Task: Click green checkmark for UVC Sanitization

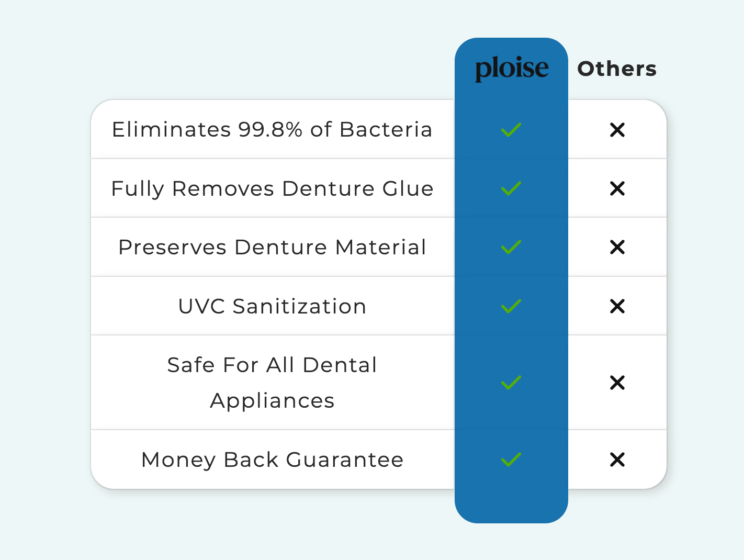Action: 511,306
